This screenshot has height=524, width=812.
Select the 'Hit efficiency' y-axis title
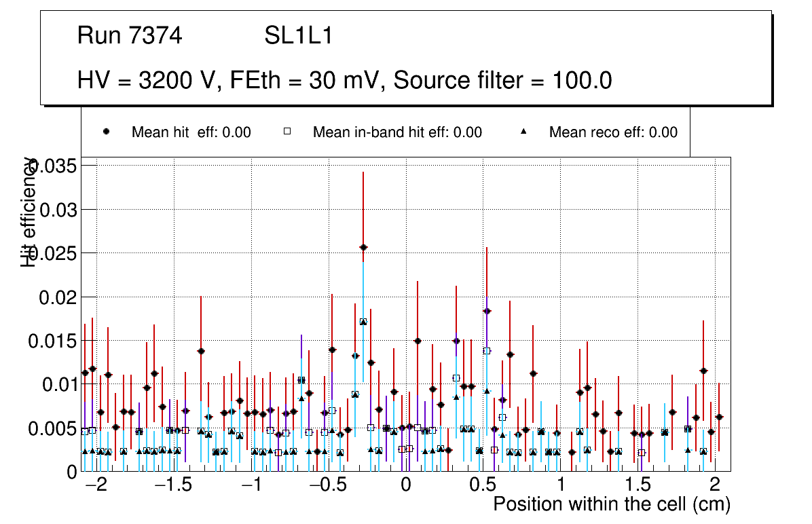[29, 212]
